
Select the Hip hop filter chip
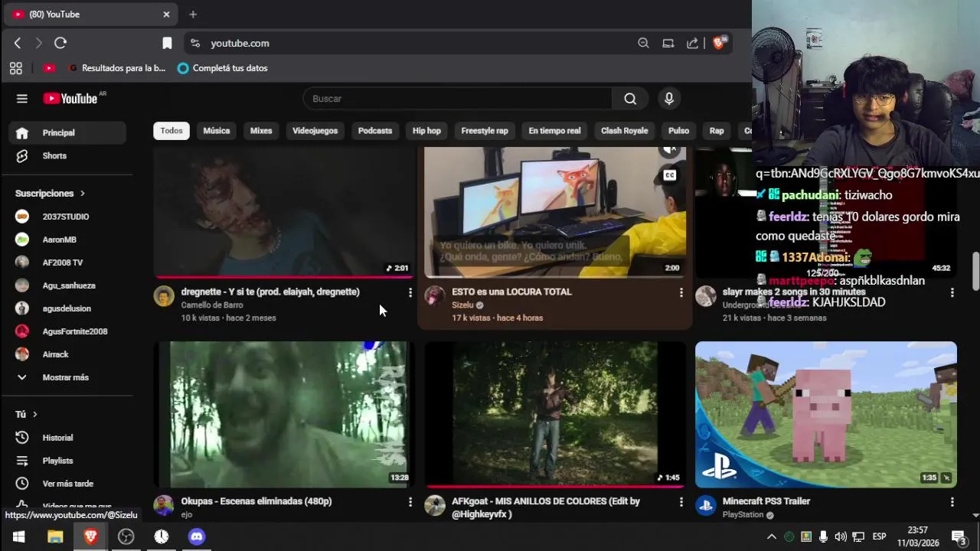426,131
